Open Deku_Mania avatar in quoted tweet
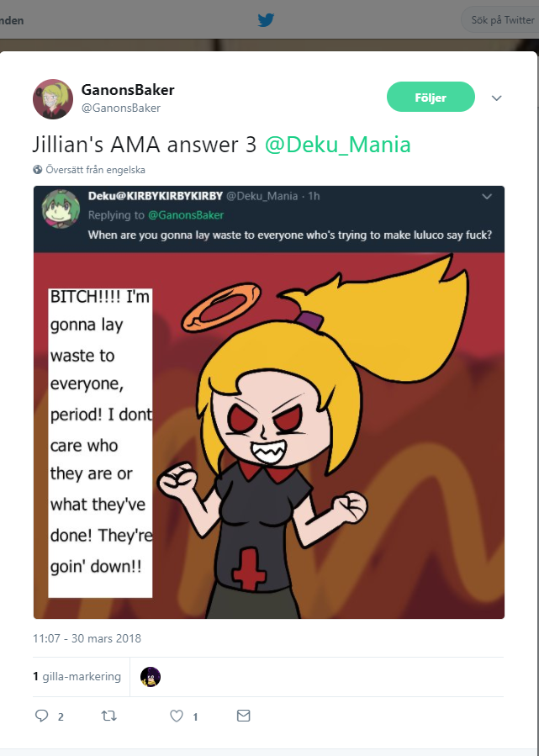 pos(61,209)
